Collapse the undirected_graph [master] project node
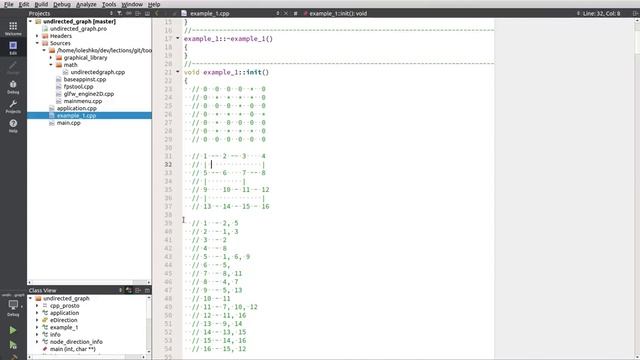 tap(30, 21)
